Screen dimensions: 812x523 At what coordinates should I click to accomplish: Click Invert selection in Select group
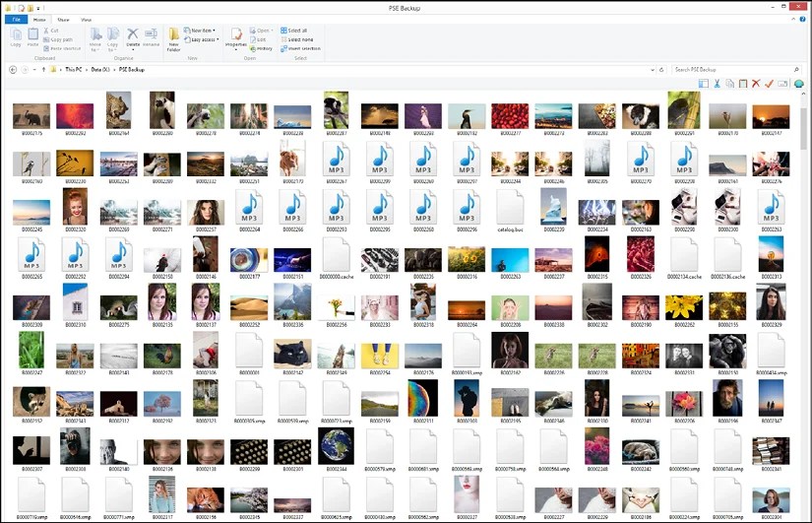(300, 48)
